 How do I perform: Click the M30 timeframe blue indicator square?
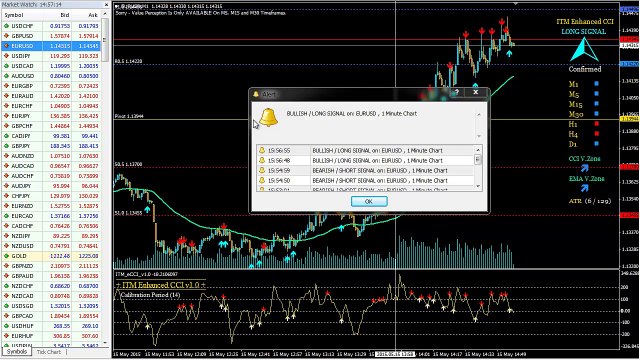[596, 114]
